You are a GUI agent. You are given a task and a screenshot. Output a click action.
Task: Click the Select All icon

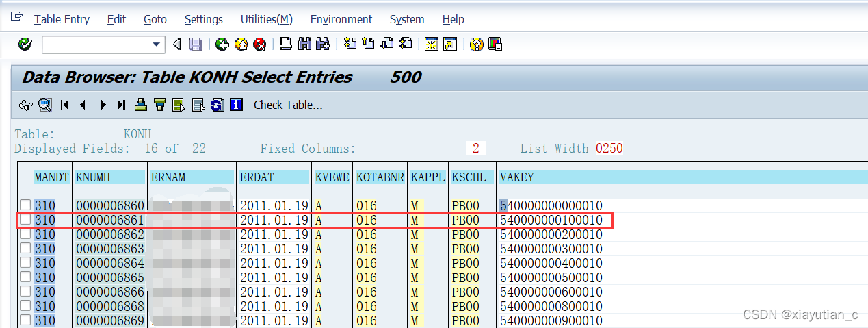click(179, 105)
